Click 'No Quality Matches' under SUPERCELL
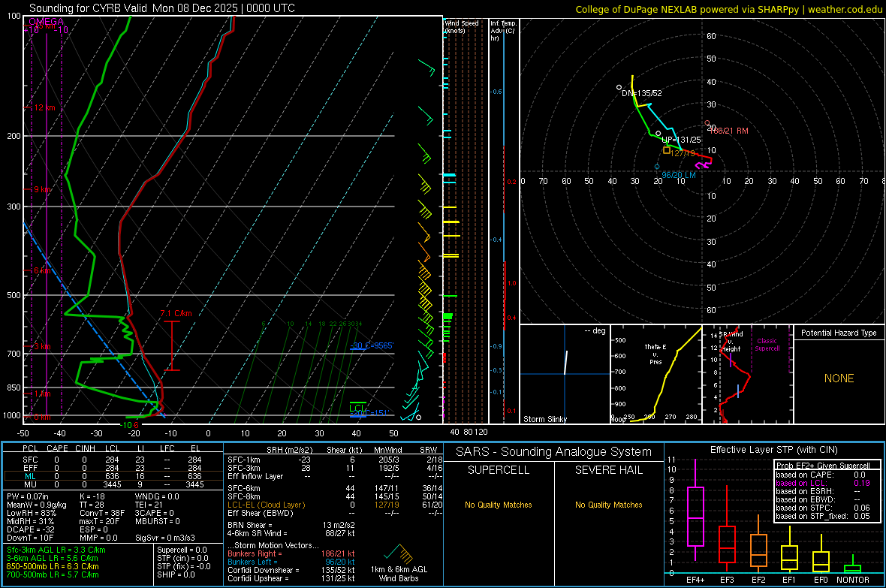Viewport: 886px width, 588px height. (x=499, y=505)
